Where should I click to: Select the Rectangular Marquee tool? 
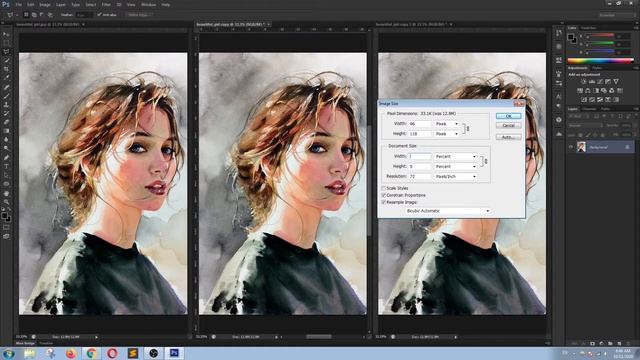(x=6, y=43)
